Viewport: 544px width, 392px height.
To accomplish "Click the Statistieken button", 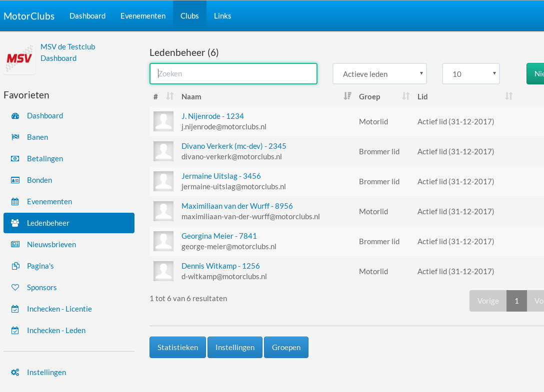I will click(177, 347).
